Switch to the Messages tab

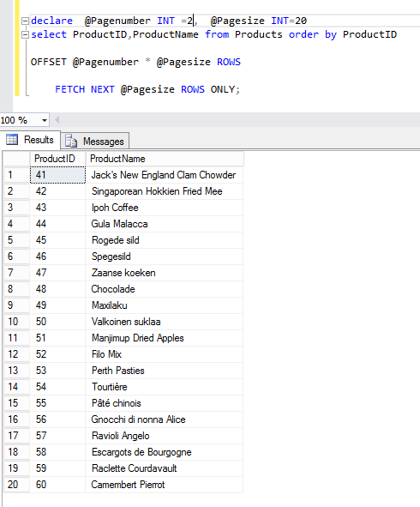click(95, 142)
